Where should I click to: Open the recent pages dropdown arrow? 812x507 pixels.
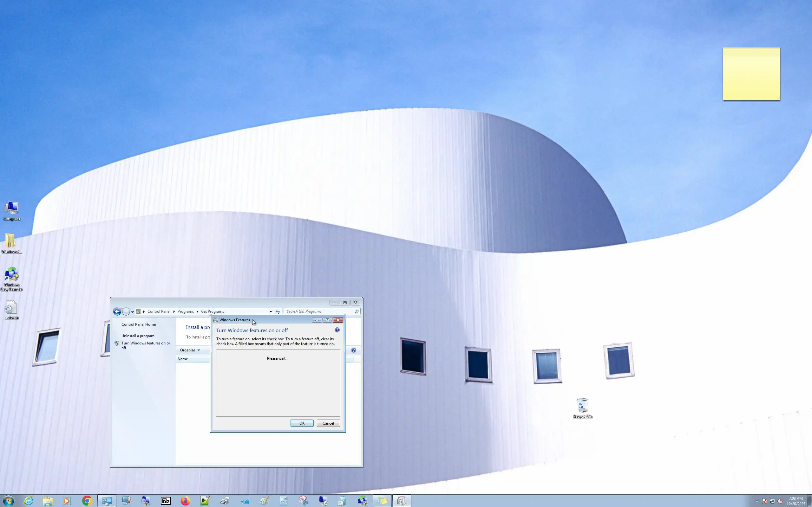[133, 311]
